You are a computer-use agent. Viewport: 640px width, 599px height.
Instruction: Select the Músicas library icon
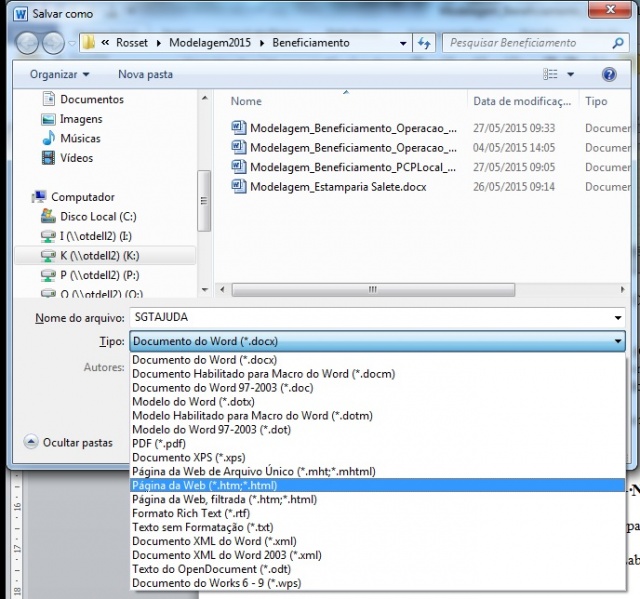[49, 138]
